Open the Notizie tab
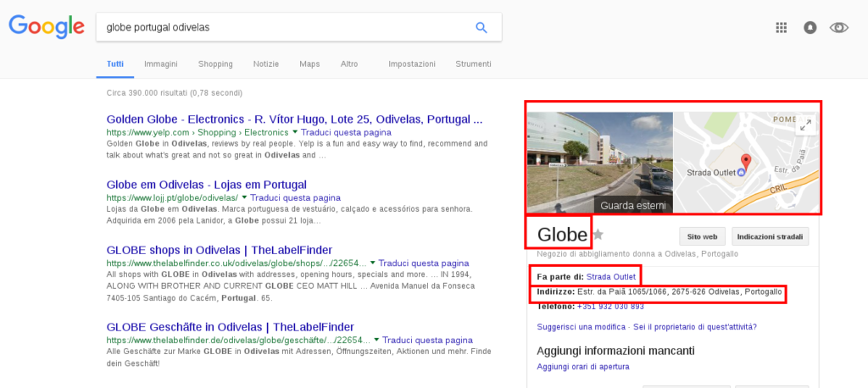 point(266,64)
